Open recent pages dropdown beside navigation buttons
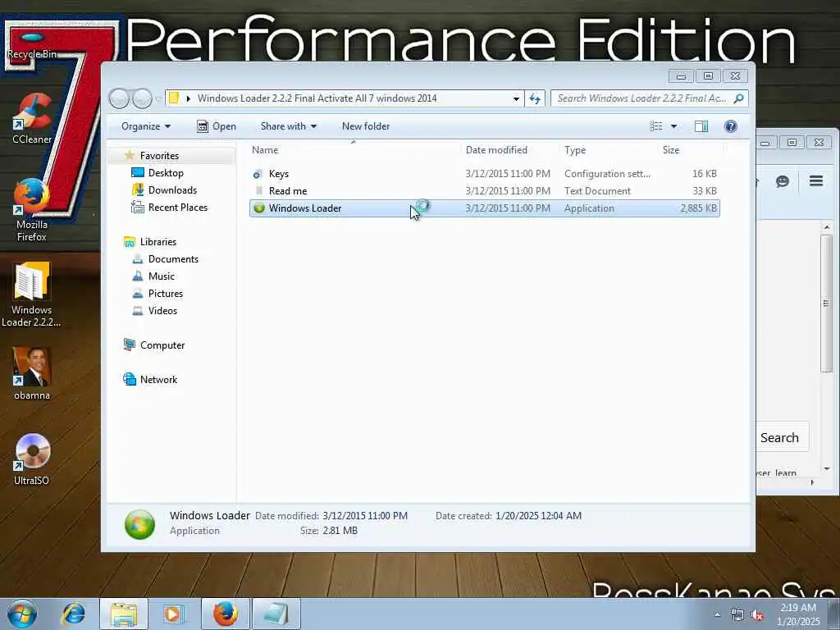This screenshot has width=840, height=630. 158,98
